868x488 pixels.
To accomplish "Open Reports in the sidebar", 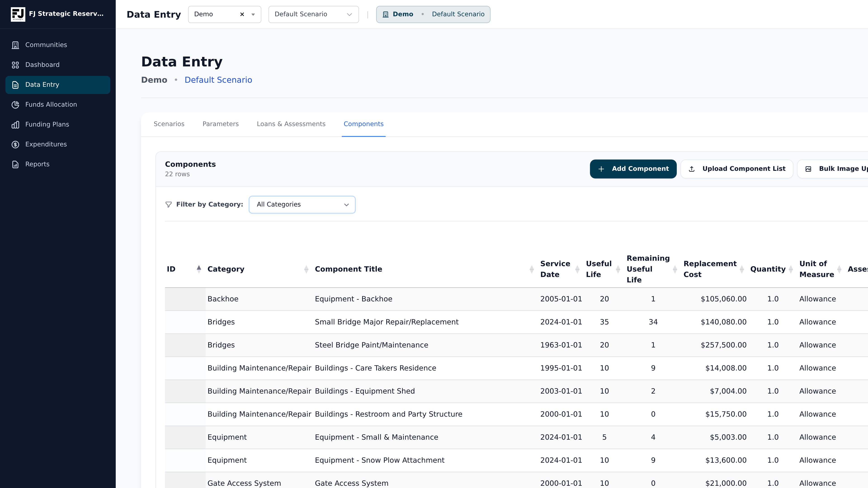I will pos(58,164).
